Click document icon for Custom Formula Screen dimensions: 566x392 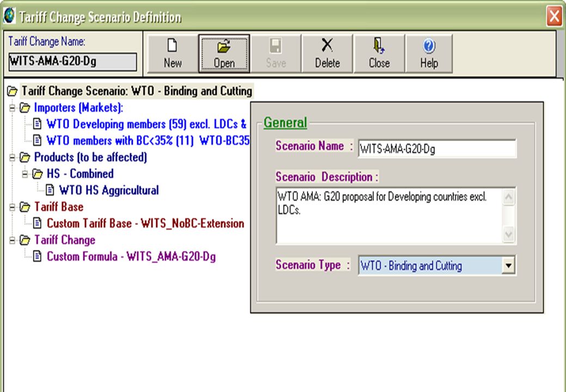37,256
